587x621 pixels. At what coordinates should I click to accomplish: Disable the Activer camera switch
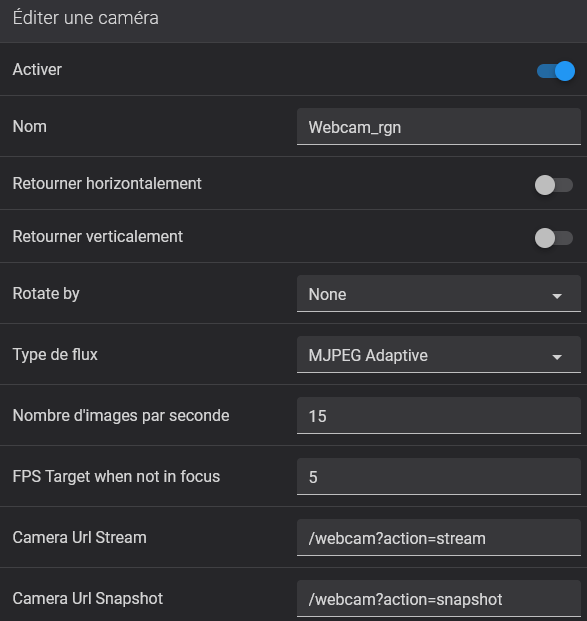point(556,71)
